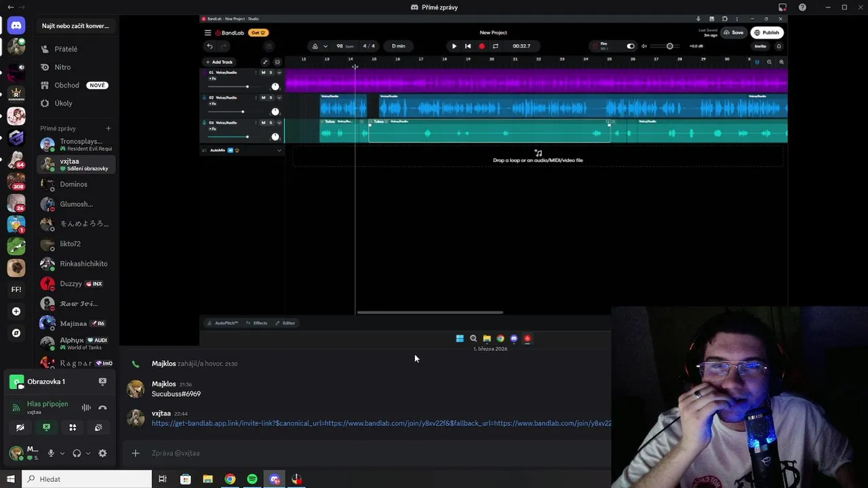Jump to start with skip-back button
Screen dimensions: 868x488
(x=468, y=46)
